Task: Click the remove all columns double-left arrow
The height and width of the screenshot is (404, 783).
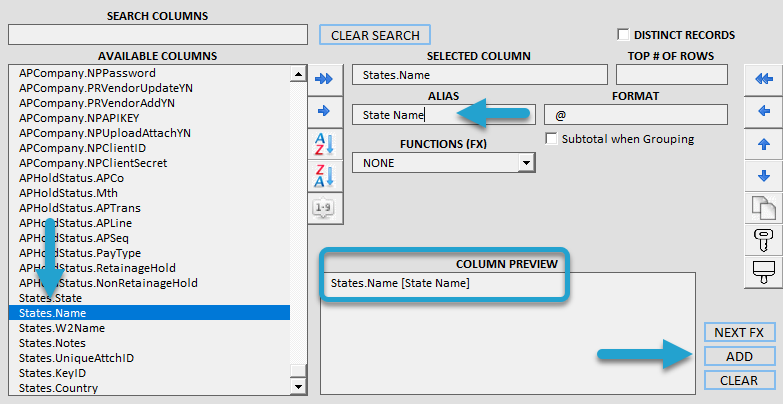Action: coord(763,79)
